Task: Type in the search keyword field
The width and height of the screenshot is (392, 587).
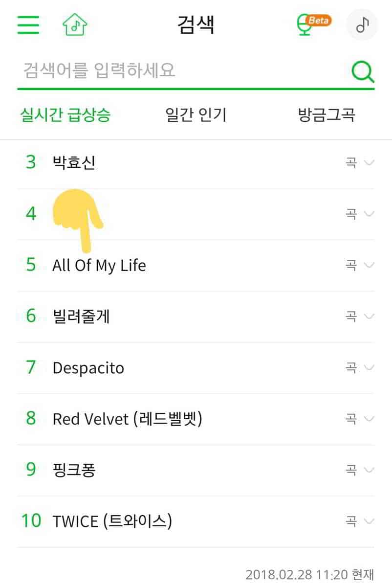Action: point(181,71)
